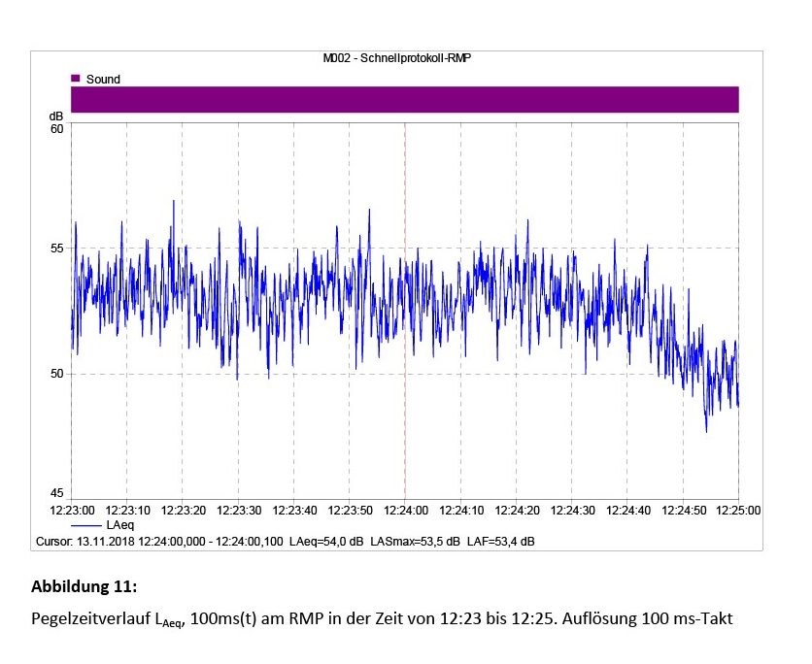Click the 55 dB y-axis label
Screen dimensions: 812x664
click(x=56, y=249)
